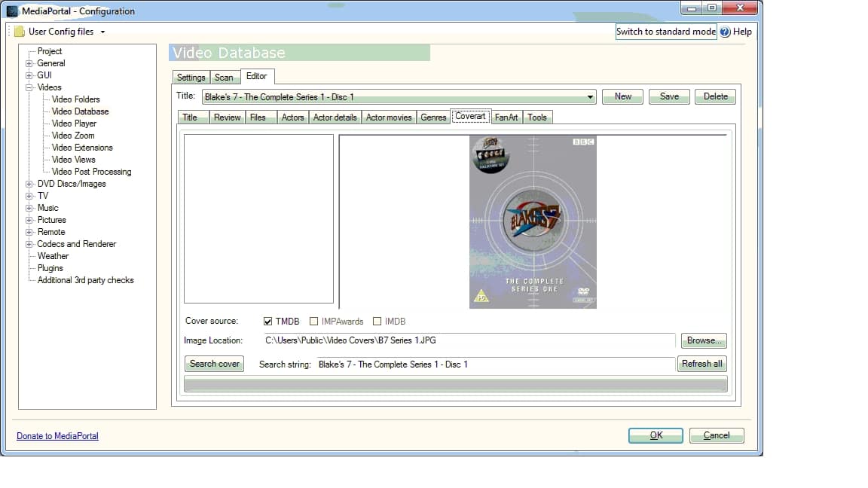Expand the TV tree node
The height and width of the screenshot is (488, 868).
pyautogui.click(x=29, y=196)
